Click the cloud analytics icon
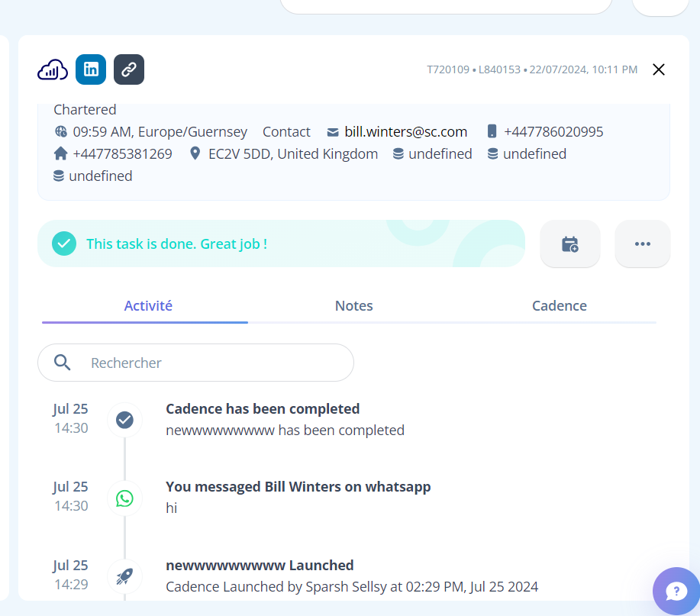700x616 pixels. coord(53,69)
